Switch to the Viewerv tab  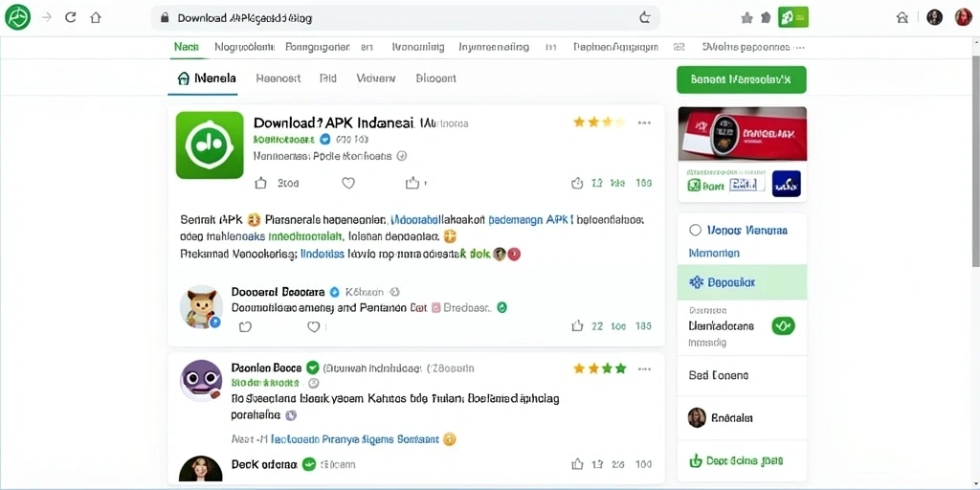[x=375, y=78]
